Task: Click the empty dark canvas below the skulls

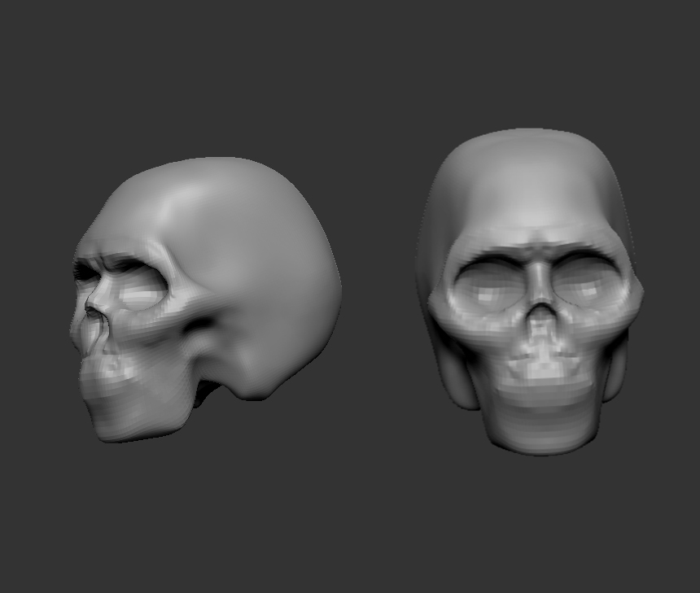Action: (x=350, y=521)
